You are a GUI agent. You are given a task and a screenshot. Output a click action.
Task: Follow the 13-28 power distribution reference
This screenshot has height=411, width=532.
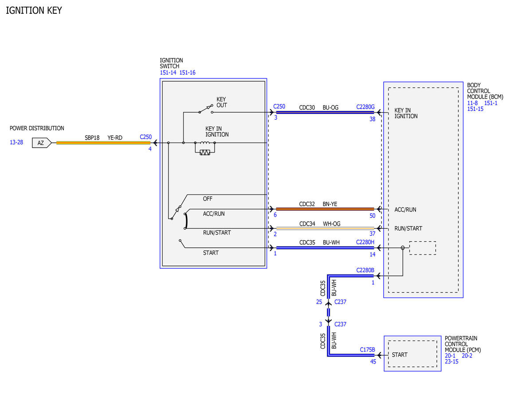[x=16, y=143]
